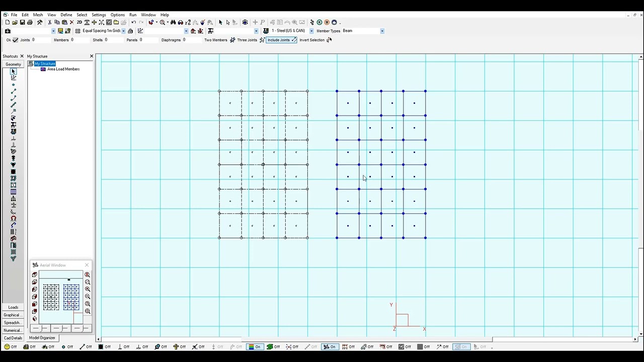Click the camera snapshot icon
This screenshot has height=362, width=644.
8,31
